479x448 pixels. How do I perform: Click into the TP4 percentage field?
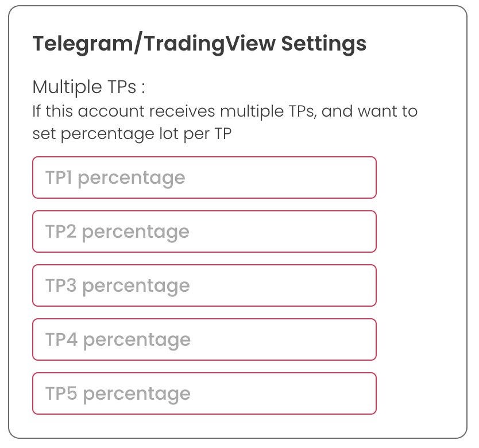pos(204,339)
